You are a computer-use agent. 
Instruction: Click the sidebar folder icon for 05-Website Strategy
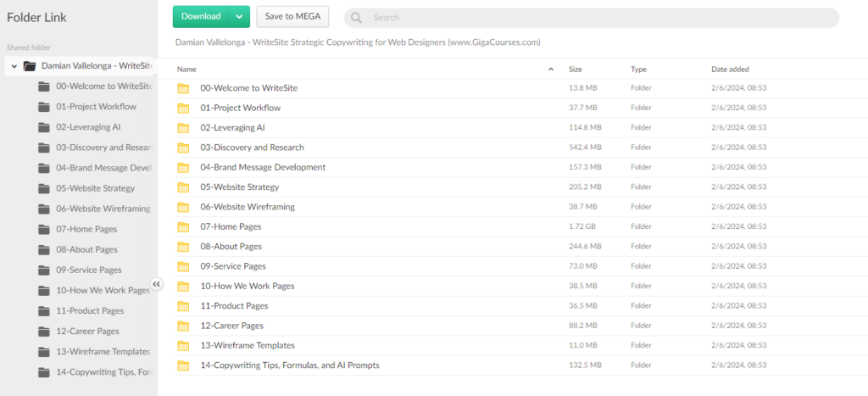(x=44, y=188)
